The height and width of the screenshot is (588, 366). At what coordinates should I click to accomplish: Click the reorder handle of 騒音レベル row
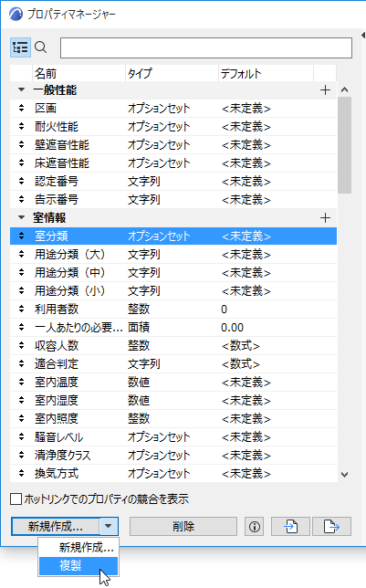pyautogui.click(x=21, y=436)
